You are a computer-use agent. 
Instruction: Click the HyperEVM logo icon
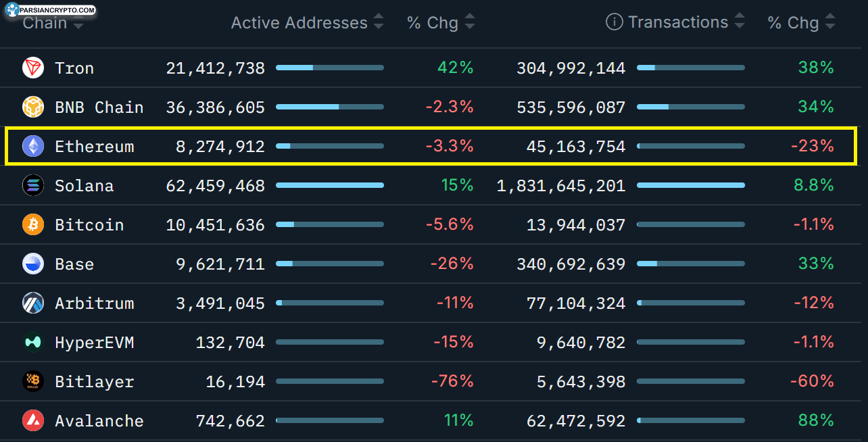[x=33, y=343]
